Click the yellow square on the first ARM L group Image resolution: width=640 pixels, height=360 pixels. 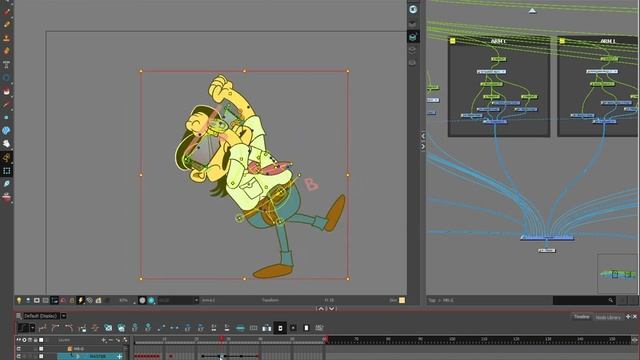coord(452,41)
